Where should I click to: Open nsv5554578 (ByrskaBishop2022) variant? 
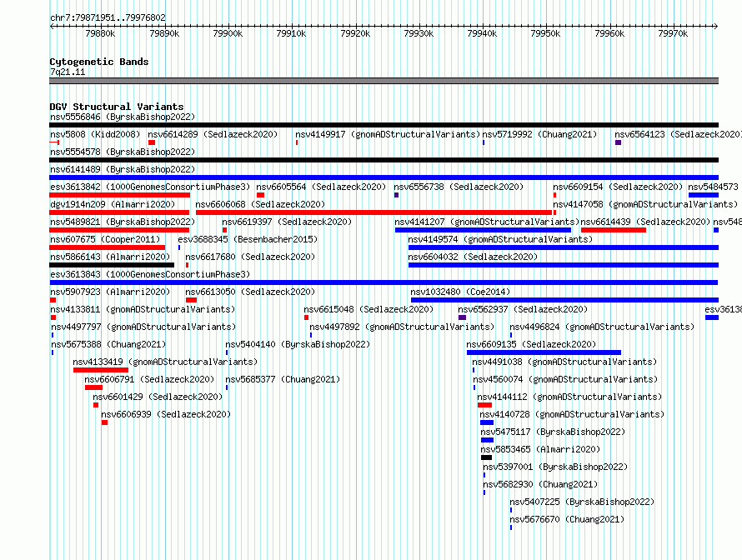point(123,152)
